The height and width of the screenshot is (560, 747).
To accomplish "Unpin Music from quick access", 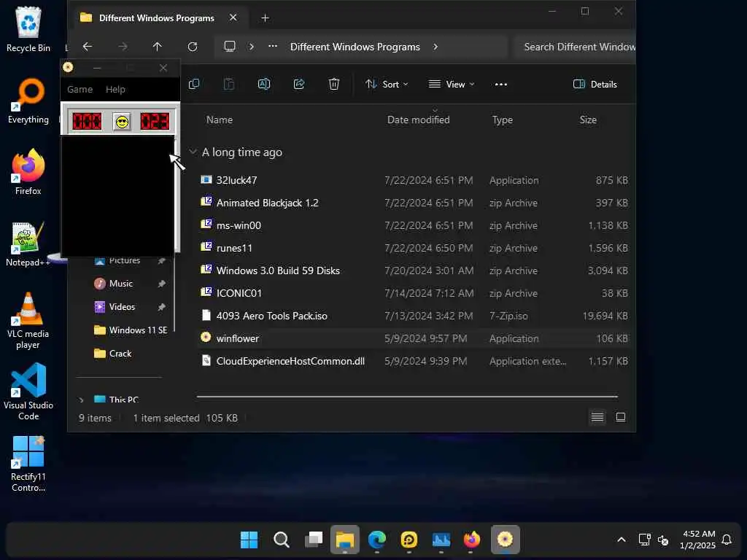I will click(x=161, y=284).
